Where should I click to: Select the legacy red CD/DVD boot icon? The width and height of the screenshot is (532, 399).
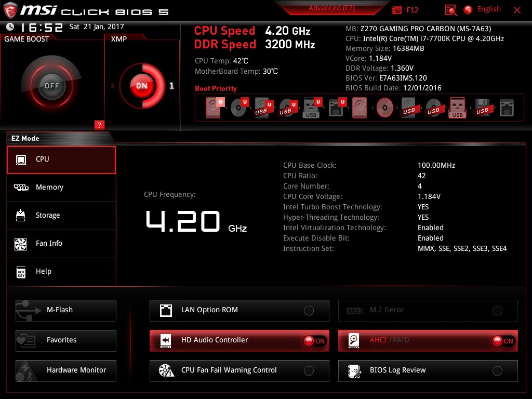click(385, 108)
